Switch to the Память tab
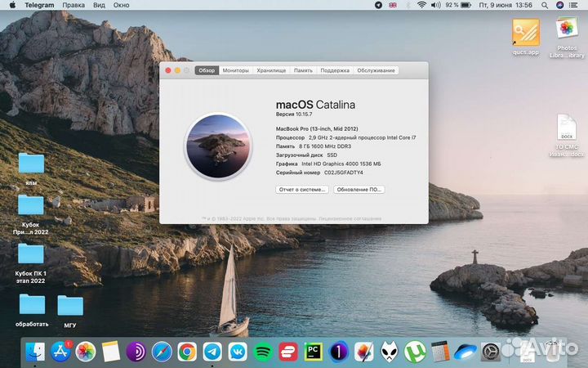 pyautogui.click(x=303, y=70)
